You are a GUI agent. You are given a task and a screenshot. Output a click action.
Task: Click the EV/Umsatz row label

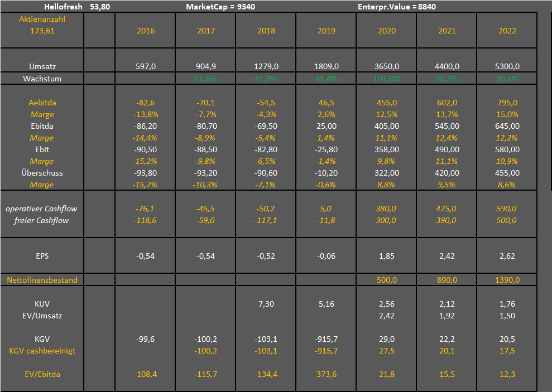(x=42, y=316)
